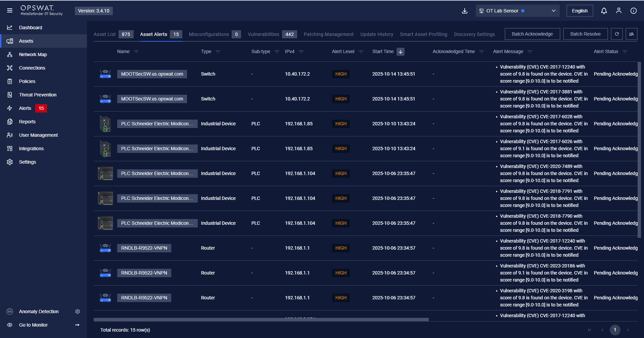Viewport: 644px width, 338px height.
Task: Open Anomaly Detection settings gear
Action: click(x=78, y=311)
